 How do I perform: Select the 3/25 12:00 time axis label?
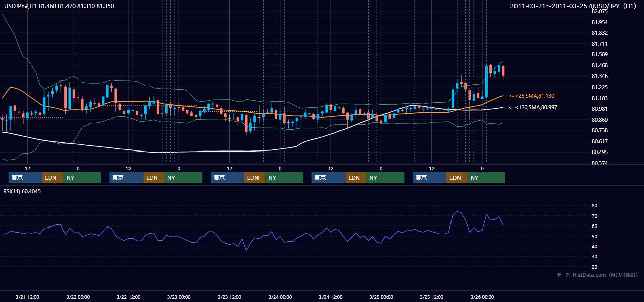[431, 297]
